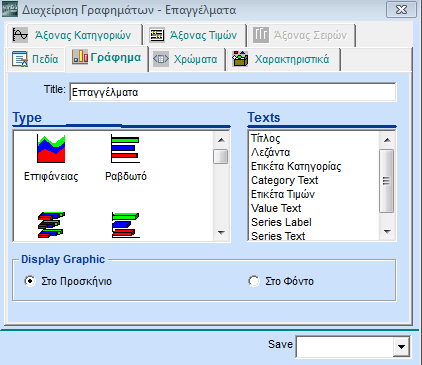Select the Στο Προσκήνιο radio button
The height and width of the screenshot is (365, 422).
click(x=30, y=281)
